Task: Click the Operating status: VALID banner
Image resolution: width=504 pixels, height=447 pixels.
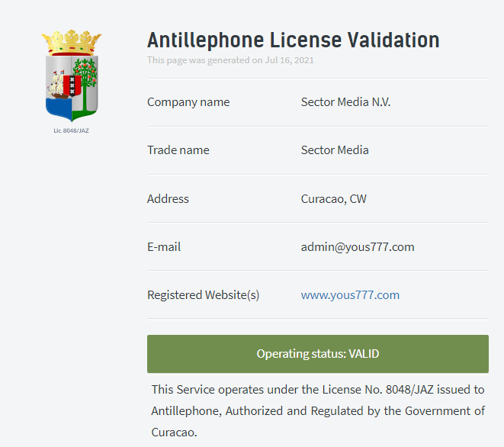Action: (318, 354)
